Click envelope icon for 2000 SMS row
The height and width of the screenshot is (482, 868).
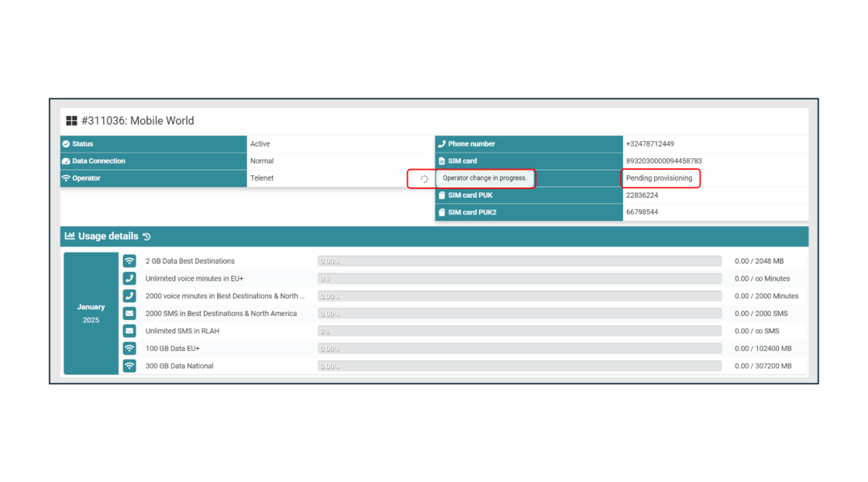click(x=129, y=313)
